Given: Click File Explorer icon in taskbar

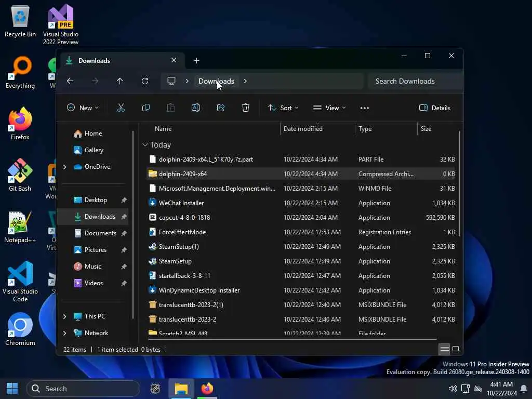Looking at the screenshot, I should (x=181, y=389).
